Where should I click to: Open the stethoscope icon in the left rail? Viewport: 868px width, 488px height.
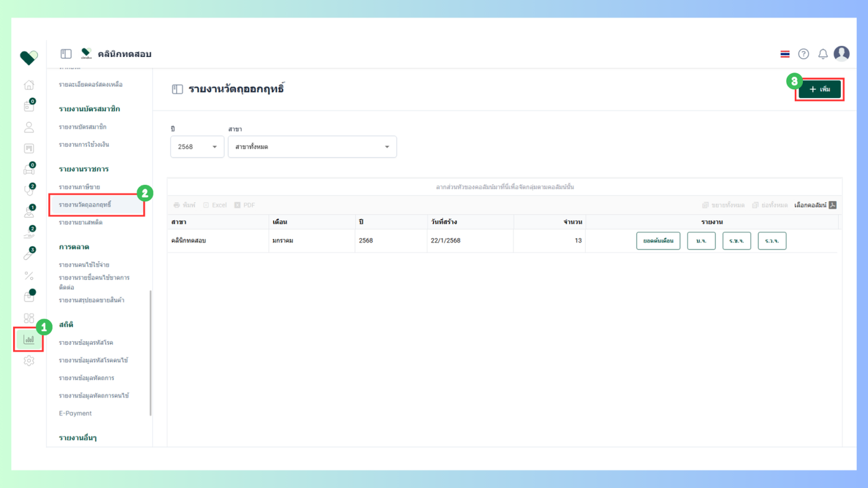(29, 190)
